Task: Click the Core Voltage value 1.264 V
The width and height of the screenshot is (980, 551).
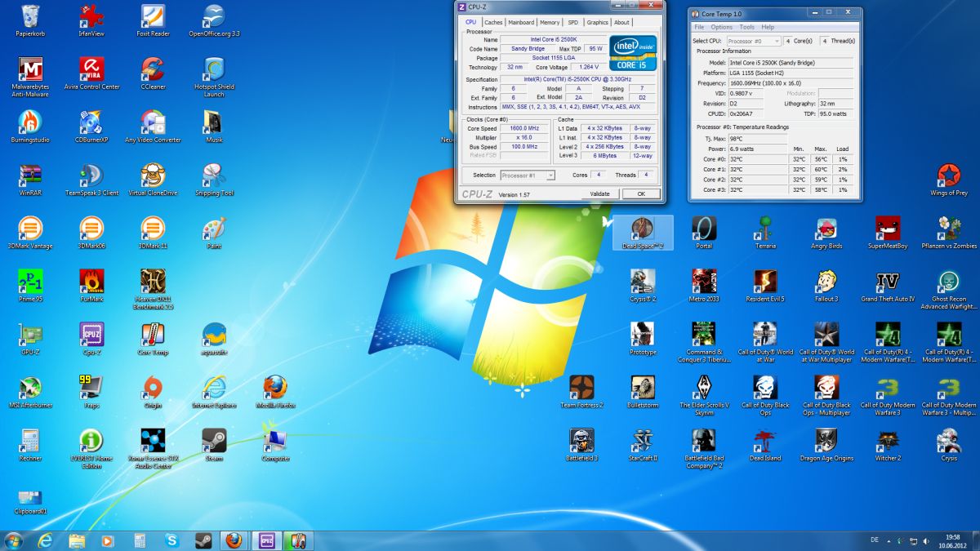Action: pos(588,67)
